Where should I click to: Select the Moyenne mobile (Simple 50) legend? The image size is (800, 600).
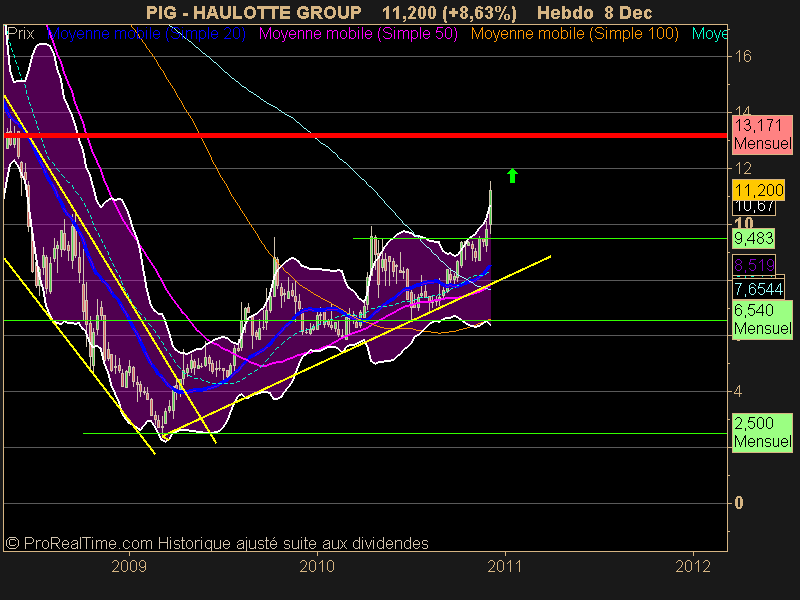(x=358, y=34)
